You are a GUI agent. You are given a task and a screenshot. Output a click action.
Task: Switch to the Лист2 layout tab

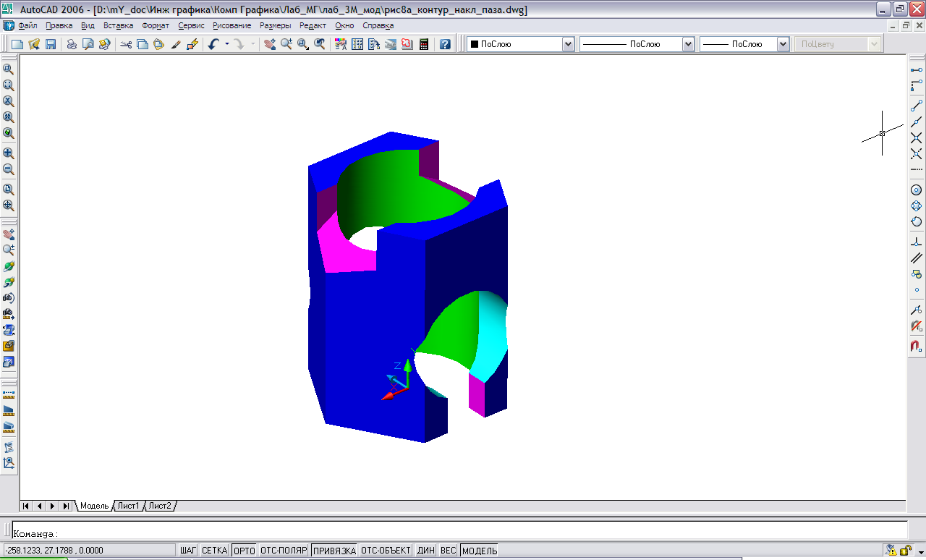[x=161, y=506]
